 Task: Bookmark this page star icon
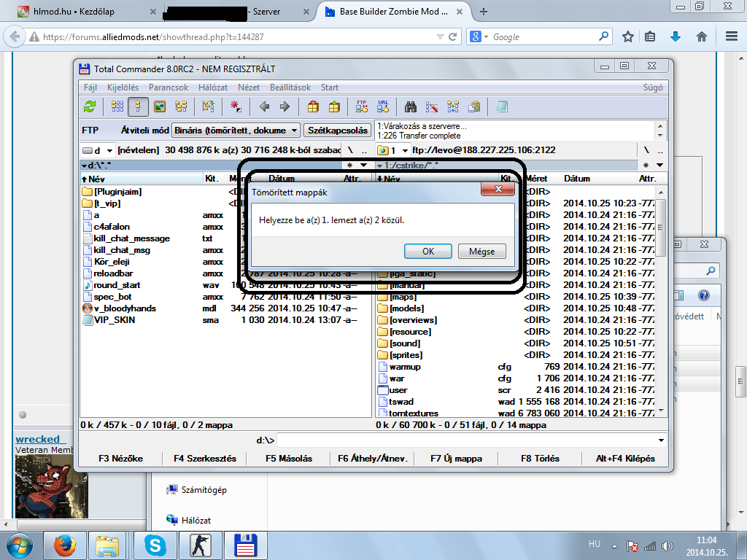[628, 36]
